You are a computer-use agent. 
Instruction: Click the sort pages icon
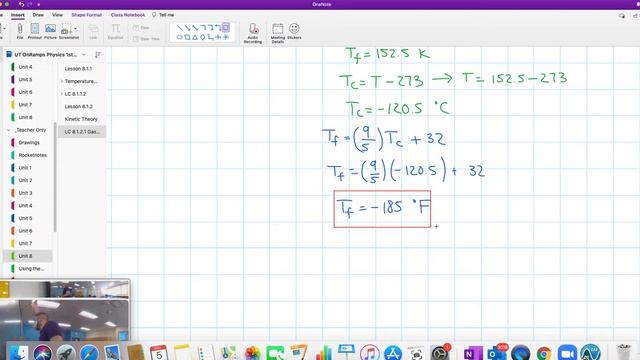[x=98, y=54]
